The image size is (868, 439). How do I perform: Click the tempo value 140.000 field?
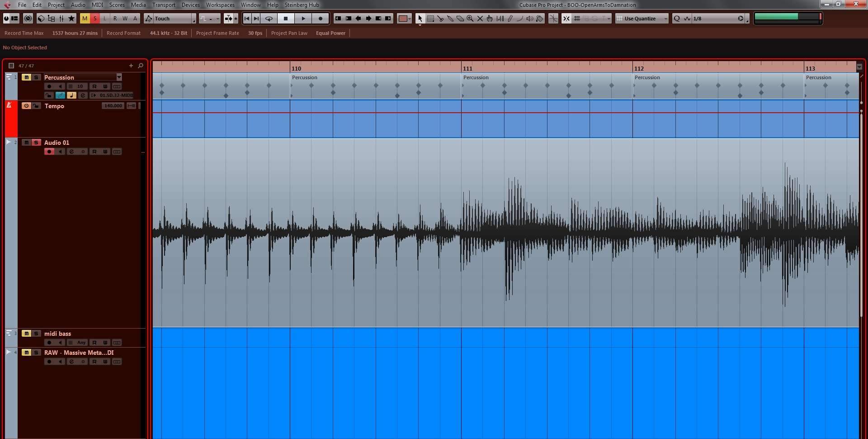(113, 106)
